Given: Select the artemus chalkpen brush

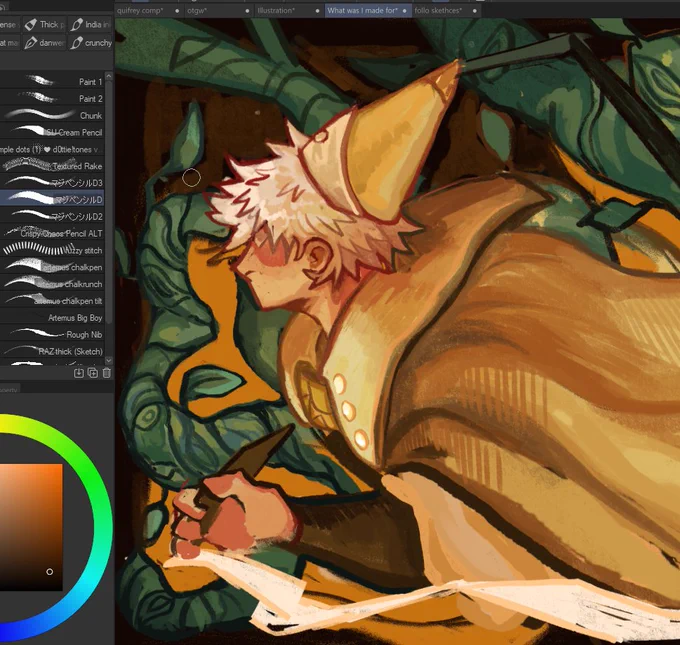Looking at the screenshot, I should (x=52, y=267).
